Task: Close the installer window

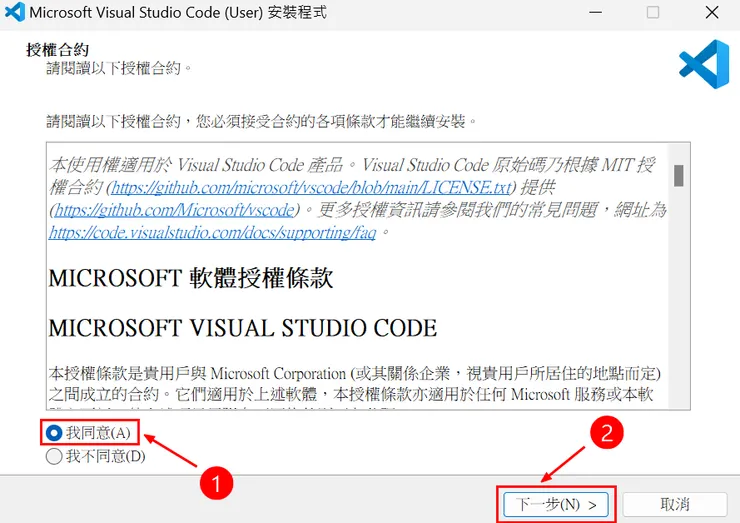Action: (712, 12)
